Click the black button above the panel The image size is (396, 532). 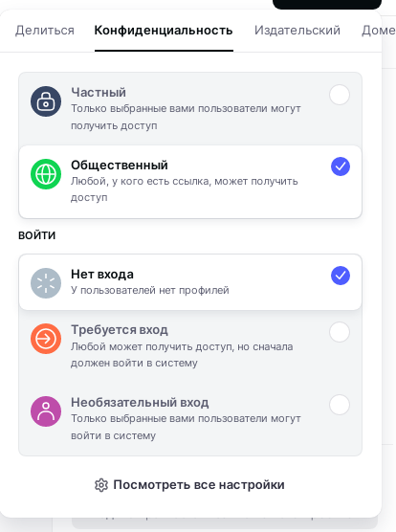coord(327,4)
